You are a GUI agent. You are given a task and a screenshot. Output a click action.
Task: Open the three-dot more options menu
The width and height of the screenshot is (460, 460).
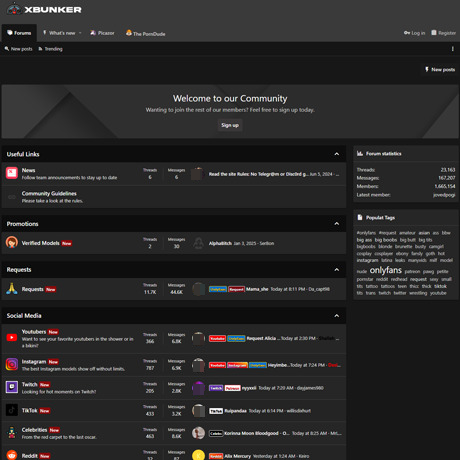coord(452,49)
